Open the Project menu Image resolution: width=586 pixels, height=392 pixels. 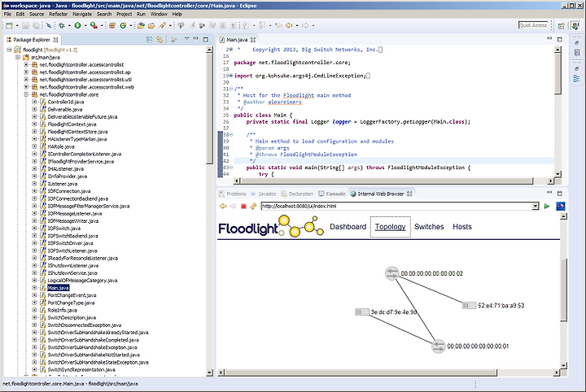[x=124, y=14]
